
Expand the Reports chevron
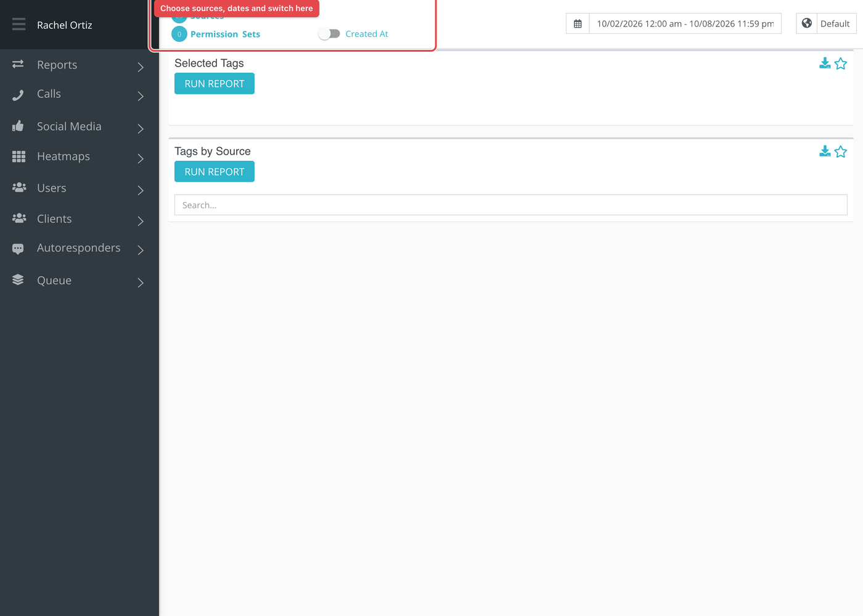coord(141,67)
